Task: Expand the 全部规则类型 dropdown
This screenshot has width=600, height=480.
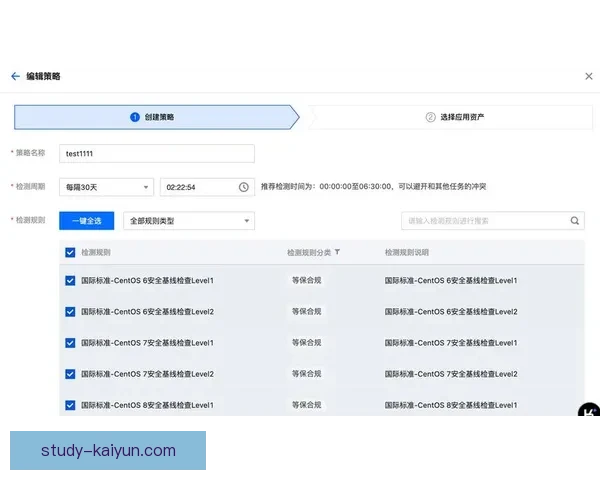Action: coord(189,221)
